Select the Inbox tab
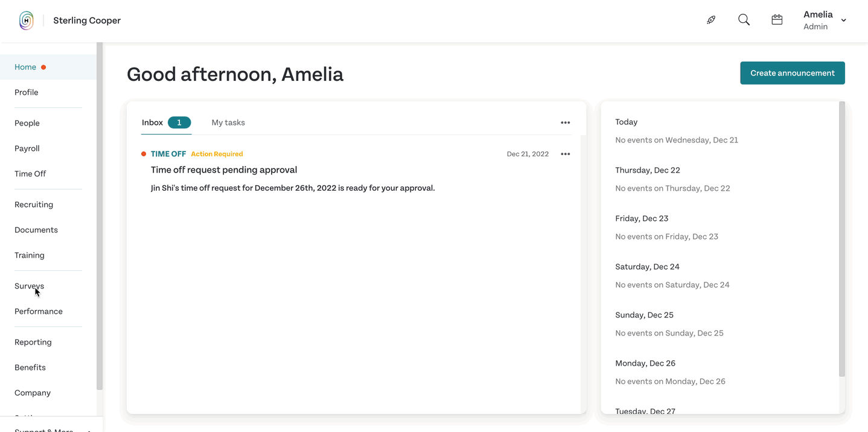This screenshot has width=868, height=432. (166, 122)
